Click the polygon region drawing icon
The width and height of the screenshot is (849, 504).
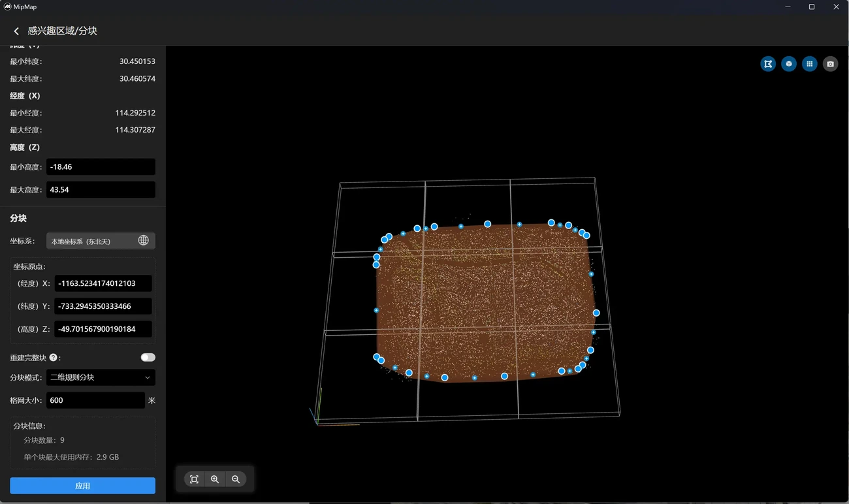(768, 64)
